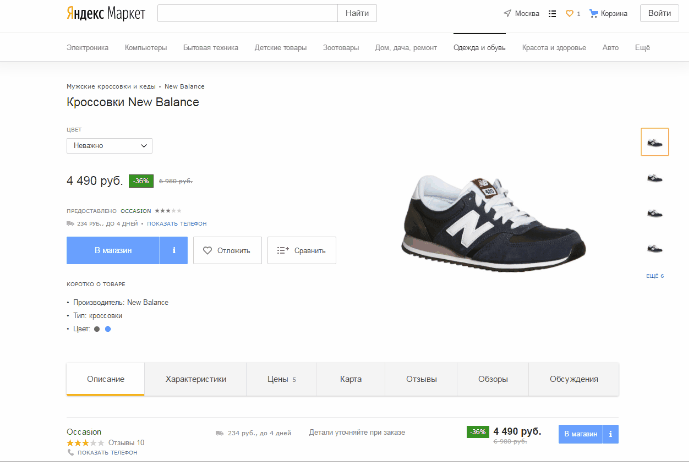Open the color dropdown Неважно
The image size is (689, 462).
click(109, 146)
